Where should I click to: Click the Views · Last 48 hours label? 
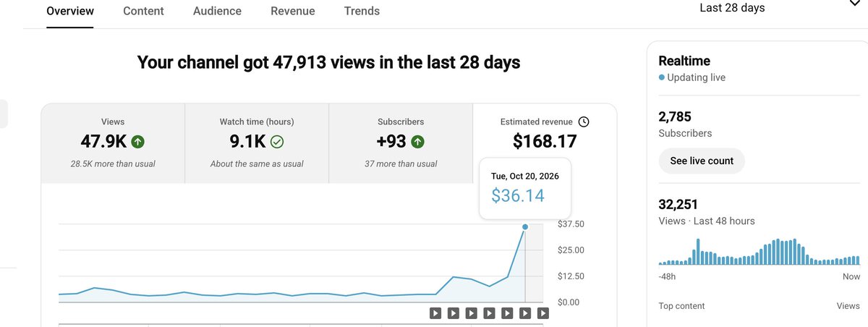coord(707,221)
